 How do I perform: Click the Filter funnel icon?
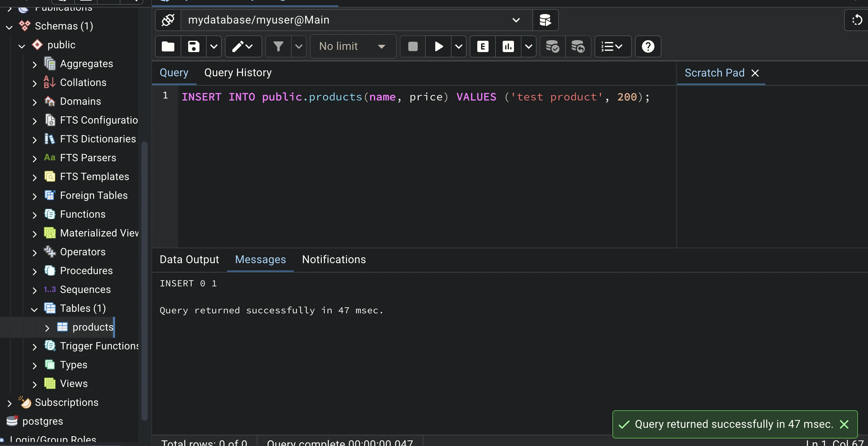pyautogui.click(x=278, y=46)
